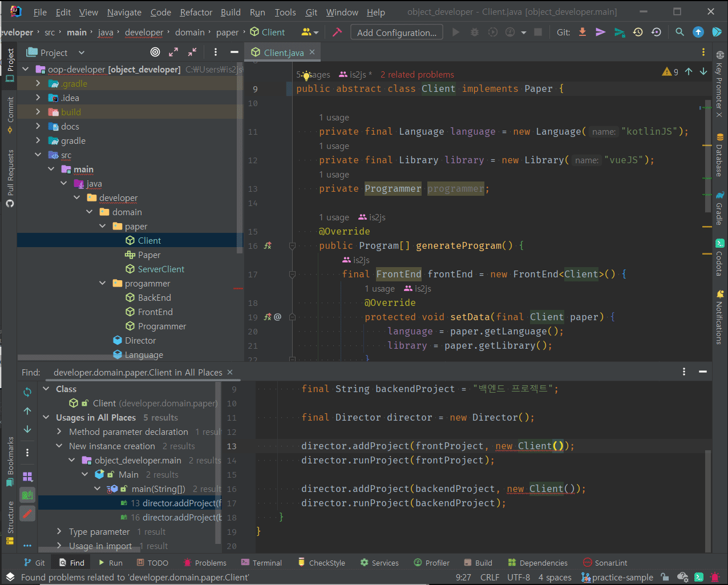
Task: Click the Build Project hammer icon
Action: 337,32
